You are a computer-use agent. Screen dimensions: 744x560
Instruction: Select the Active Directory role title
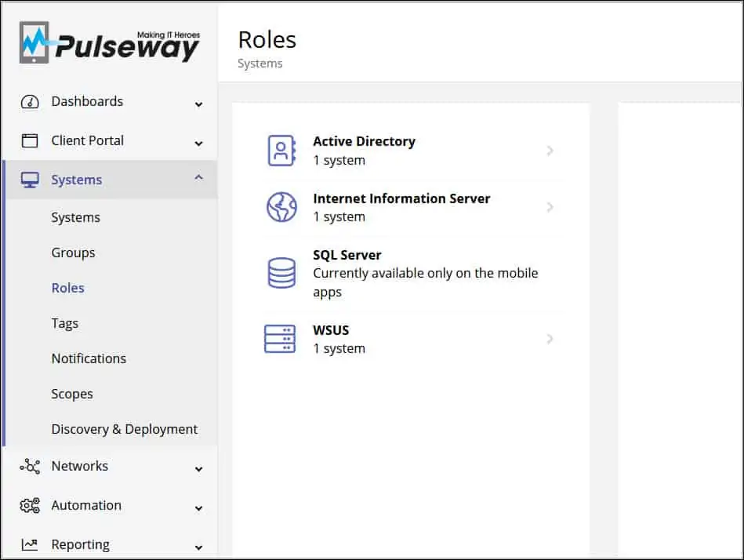click(364, 141)
